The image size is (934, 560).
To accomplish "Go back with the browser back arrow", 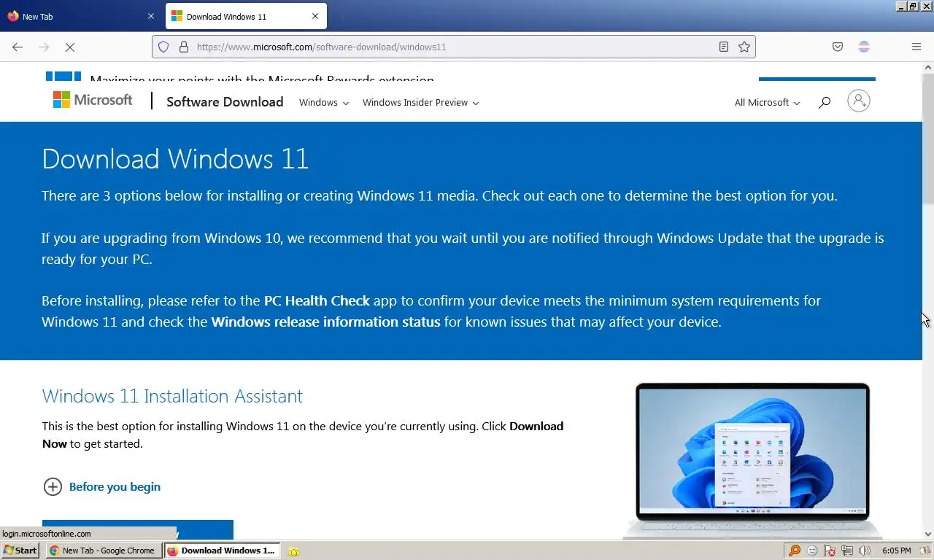I will (18, 47).
